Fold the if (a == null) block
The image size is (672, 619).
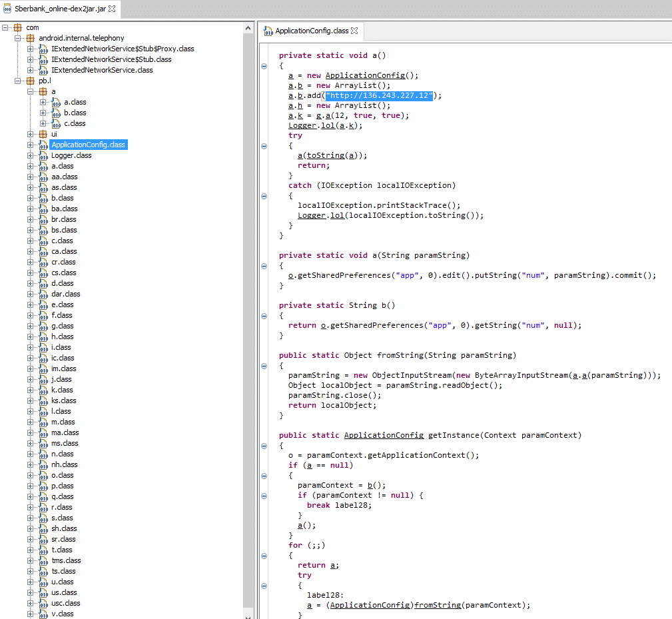(264, 476)
